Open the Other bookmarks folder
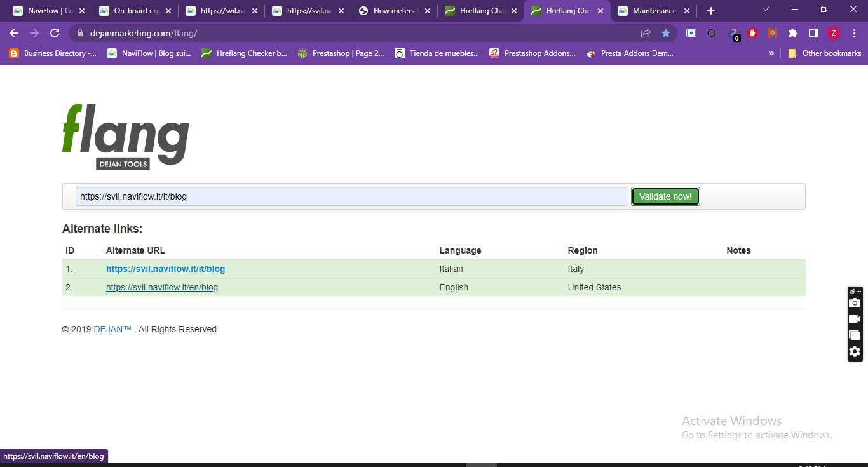Screen dimensions: 868x467 point(824,53)
